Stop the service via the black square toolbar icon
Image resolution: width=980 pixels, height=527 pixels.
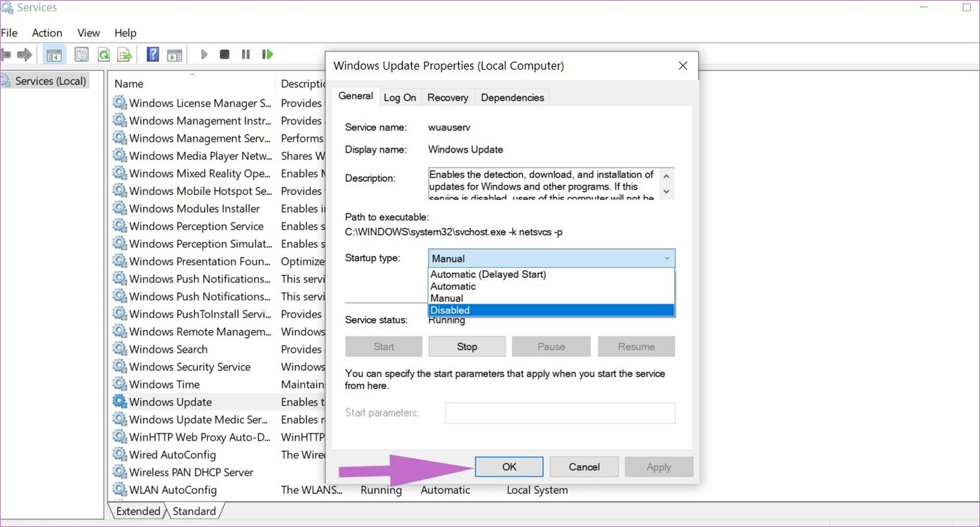point(224,54)
